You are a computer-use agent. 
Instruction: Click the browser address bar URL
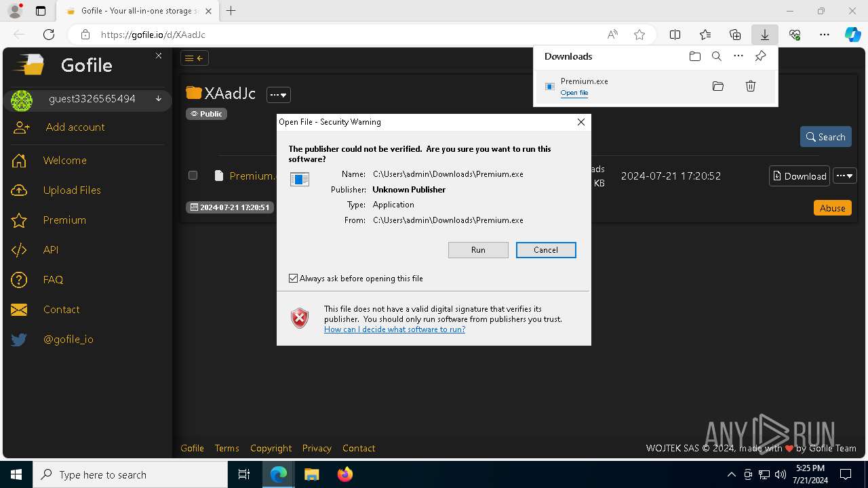pyautogui.click(x=153, y=35)
